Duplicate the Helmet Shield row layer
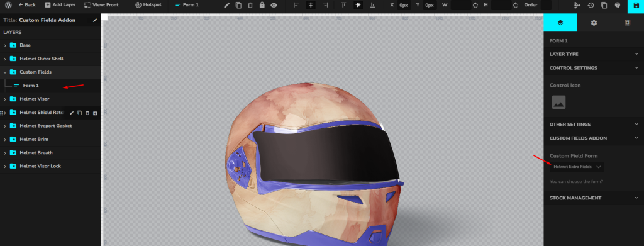Screen dimensions: 644x246 pos(80,113)
